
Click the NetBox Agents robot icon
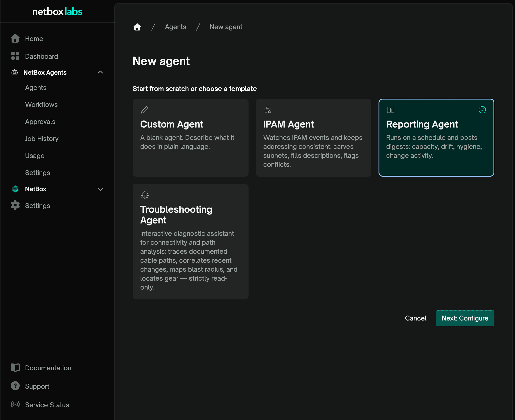pyautogui.click(x=15, y=72)
